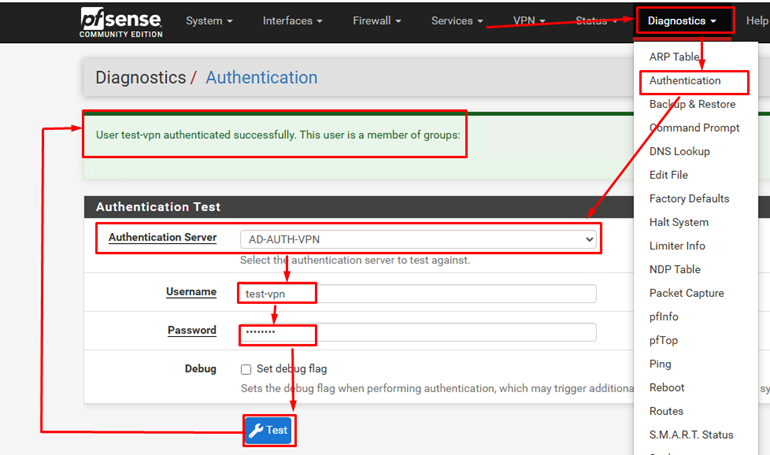The image size is (770, 455).
Task: Open the Services menu
Action: (x=457, y=21)
